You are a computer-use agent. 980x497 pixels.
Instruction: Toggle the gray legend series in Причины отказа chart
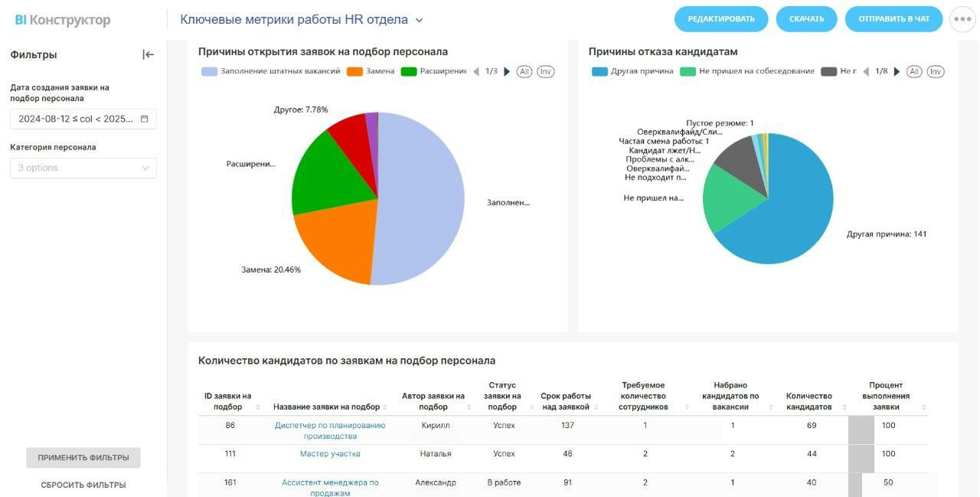838,71
